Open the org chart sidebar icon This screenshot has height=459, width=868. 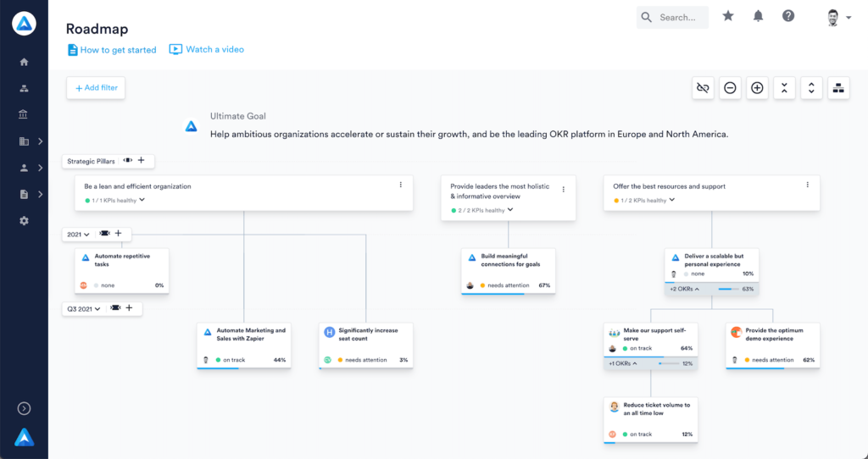(24, 88)
